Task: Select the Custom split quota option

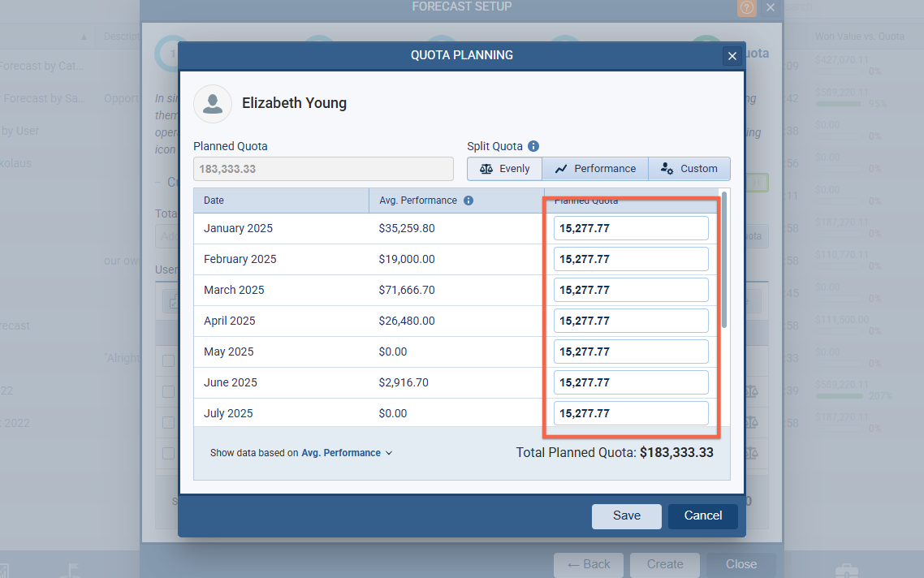Action: 689,169
